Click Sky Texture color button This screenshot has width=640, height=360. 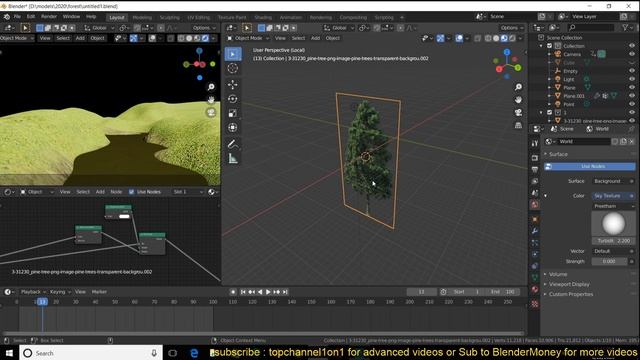point(610,196)
